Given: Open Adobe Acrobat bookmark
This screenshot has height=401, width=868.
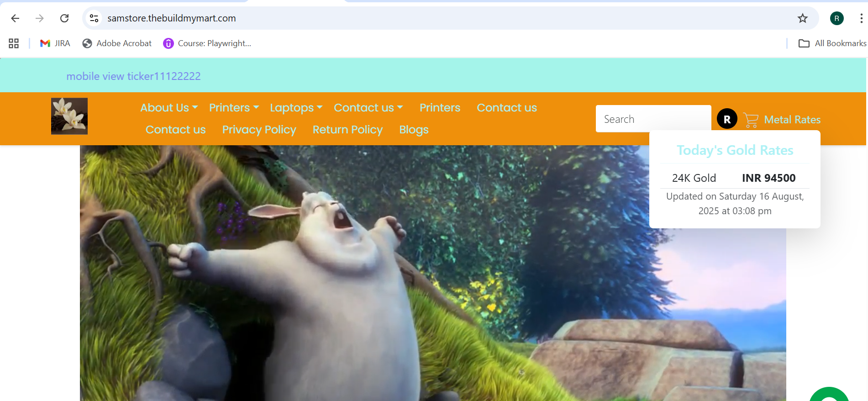Looking at the screenshot, I should click(x=117, y=43).
